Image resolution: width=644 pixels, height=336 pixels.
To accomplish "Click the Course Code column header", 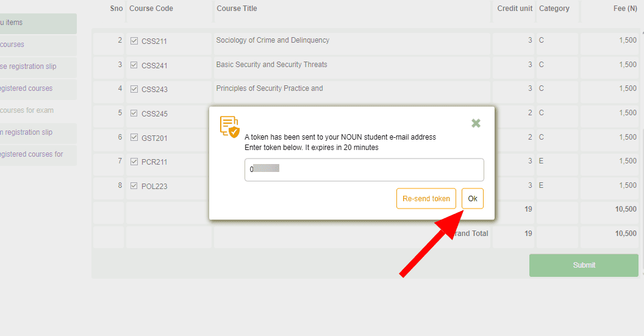I will (x=151, y=8).
